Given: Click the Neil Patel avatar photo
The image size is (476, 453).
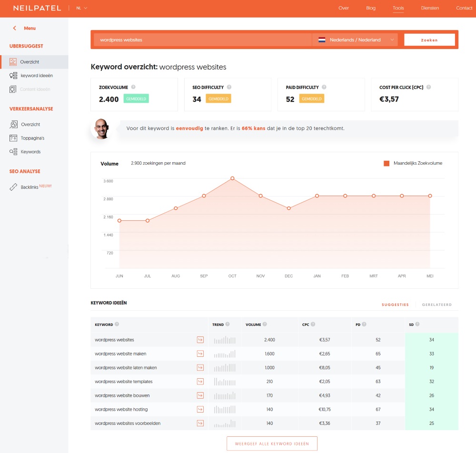Looking at the screenshot, I should (x=101, y=129).
